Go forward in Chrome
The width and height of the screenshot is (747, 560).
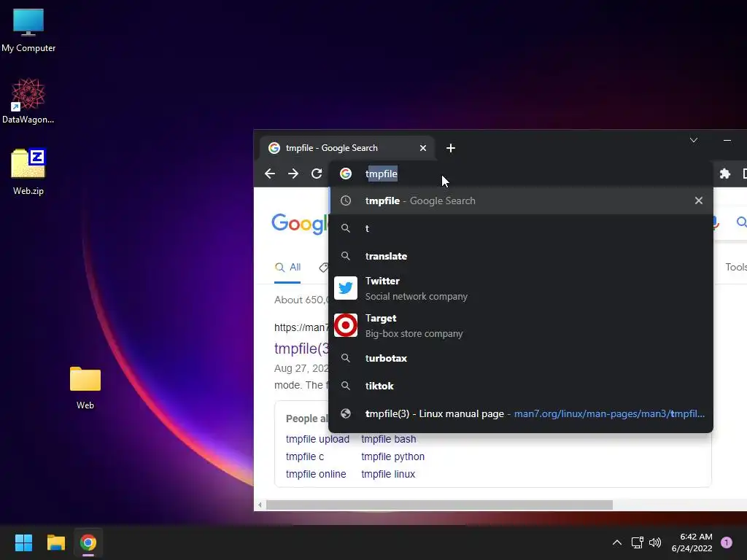[293, 174]
